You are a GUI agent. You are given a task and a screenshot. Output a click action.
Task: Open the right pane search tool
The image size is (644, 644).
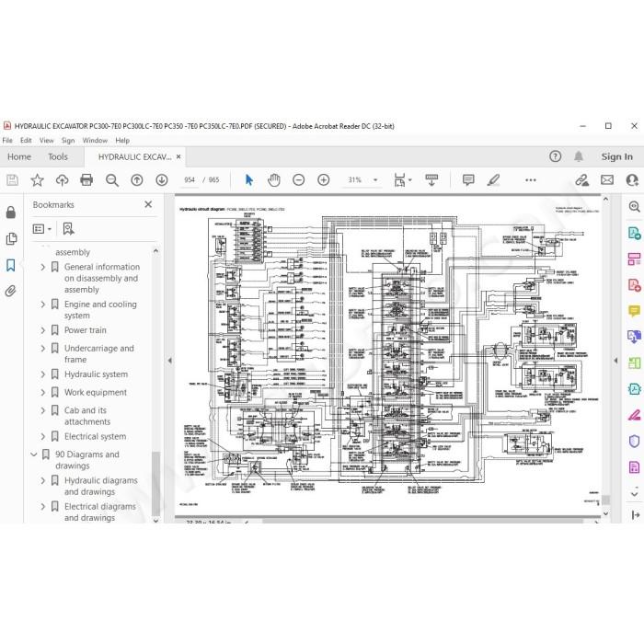click(x=634, y=207)
